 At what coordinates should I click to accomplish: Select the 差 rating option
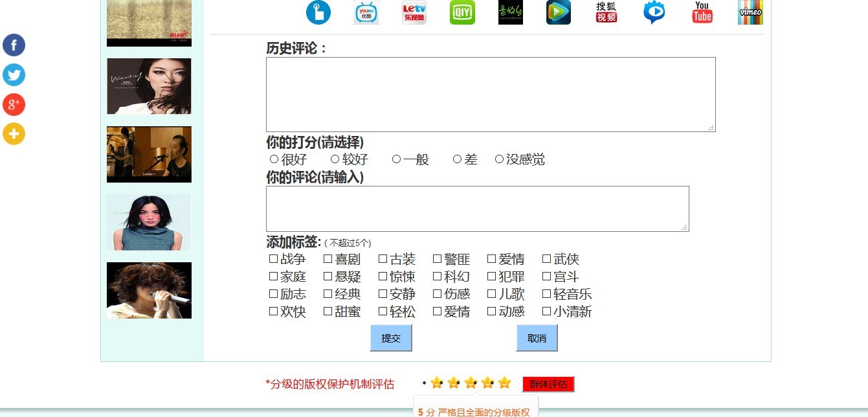(x=457, y=159)
